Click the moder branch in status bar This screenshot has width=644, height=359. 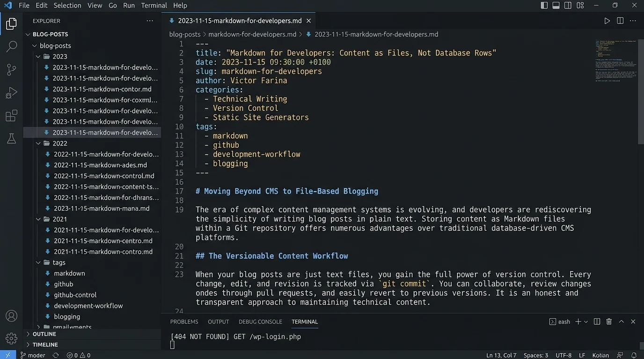tap(33, 355)
